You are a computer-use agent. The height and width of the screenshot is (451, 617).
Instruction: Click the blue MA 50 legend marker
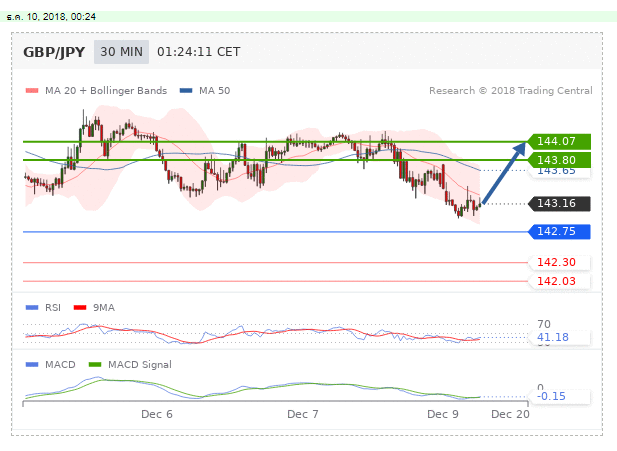[x=185, y=91]
